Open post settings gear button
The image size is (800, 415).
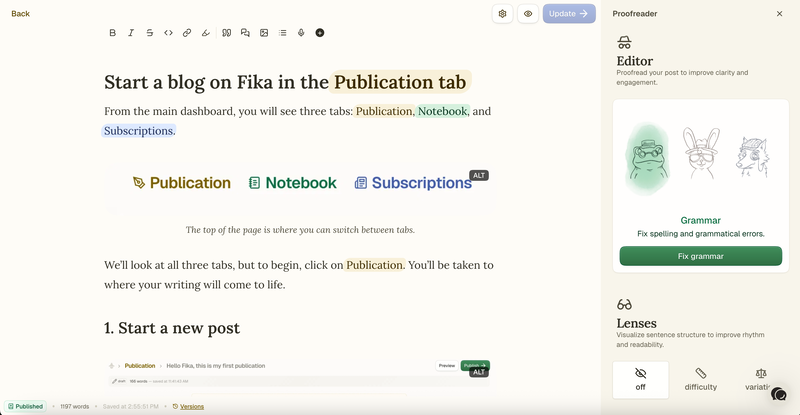point(503,14)
